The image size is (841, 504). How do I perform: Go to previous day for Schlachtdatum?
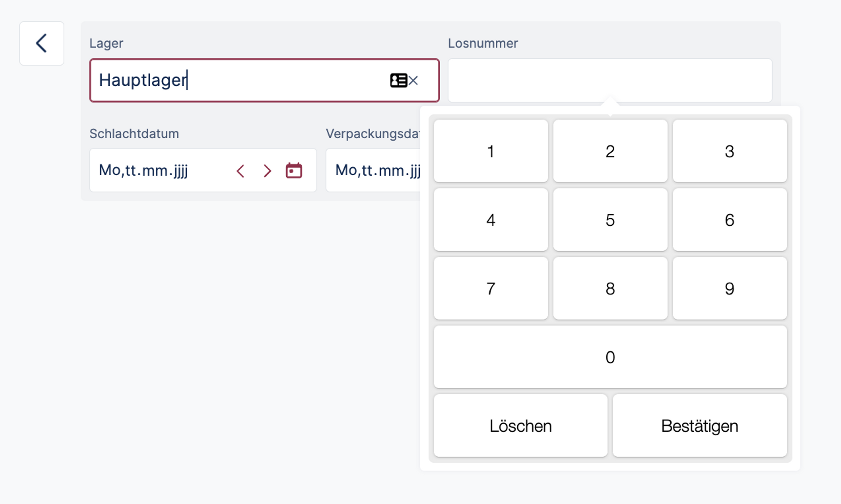pos(241,171)
